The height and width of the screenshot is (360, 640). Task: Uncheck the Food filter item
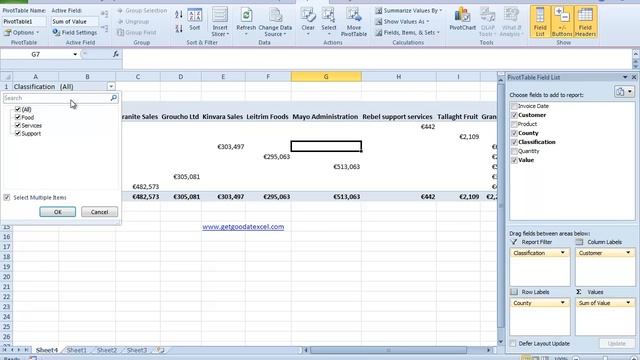click(x=18, y=118)
